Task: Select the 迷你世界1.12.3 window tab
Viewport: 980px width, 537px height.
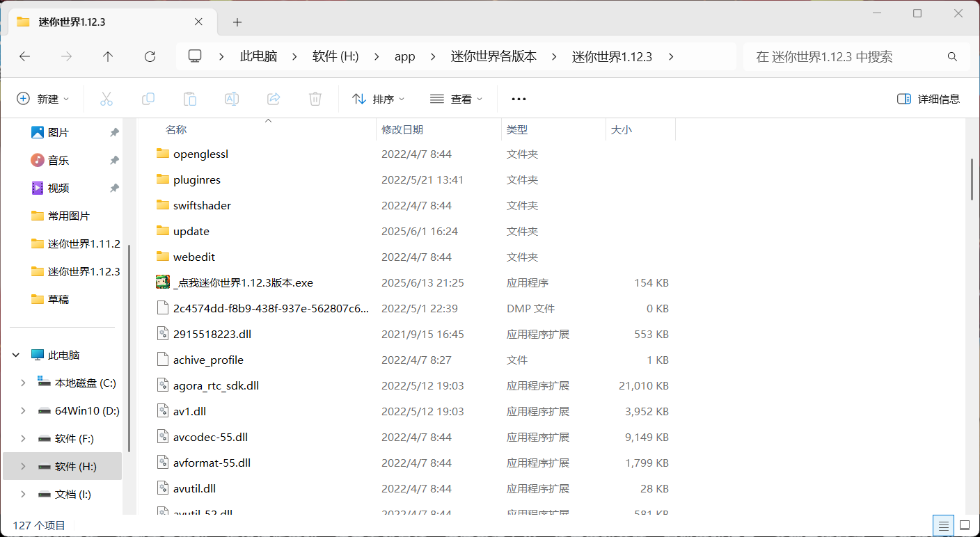Action: 111,22
